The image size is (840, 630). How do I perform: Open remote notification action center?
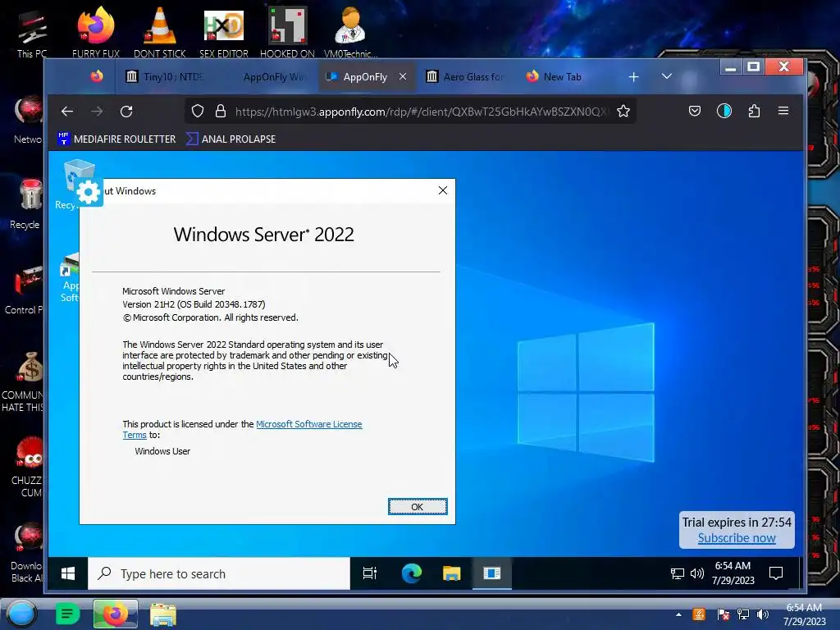(776, 573)
